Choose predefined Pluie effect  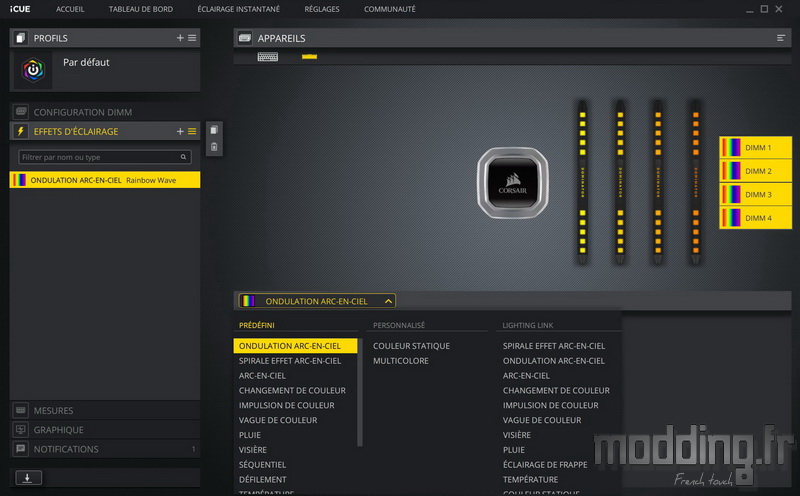250,435
